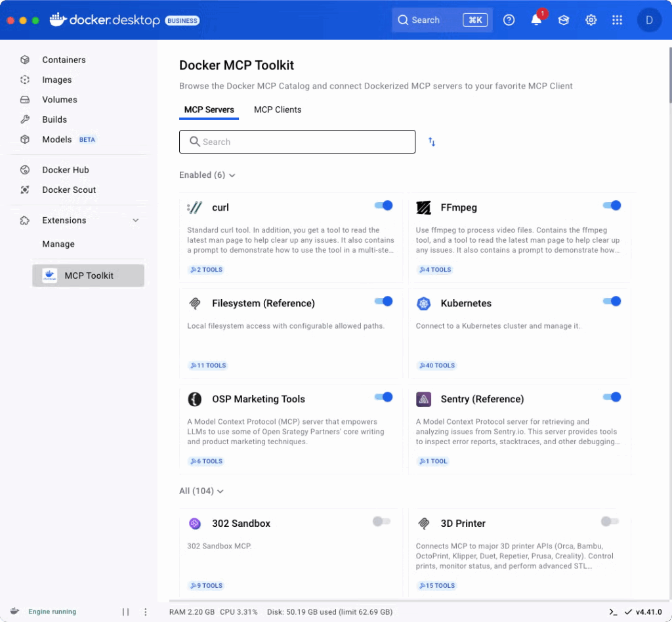Select the MCP Servers tab

click(209, 110)
